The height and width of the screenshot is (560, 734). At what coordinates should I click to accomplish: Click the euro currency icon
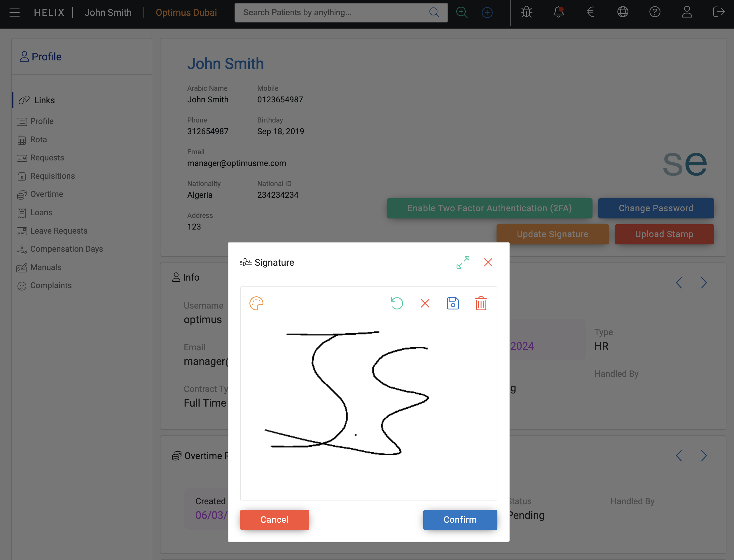click(x=590, y=12)
